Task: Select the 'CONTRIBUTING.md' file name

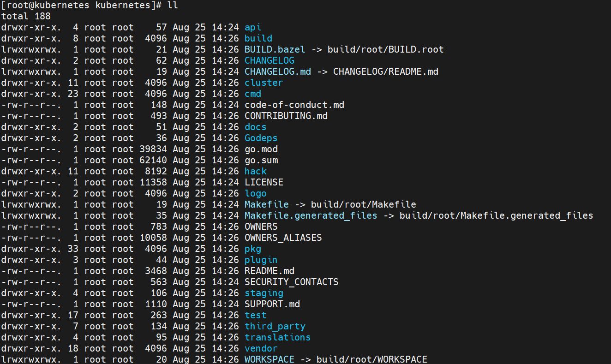Action: tap(286, 116)
